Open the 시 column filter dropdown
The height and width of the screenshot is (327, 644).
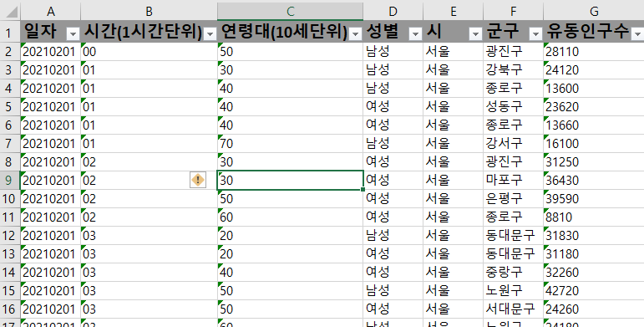point(475,34)
